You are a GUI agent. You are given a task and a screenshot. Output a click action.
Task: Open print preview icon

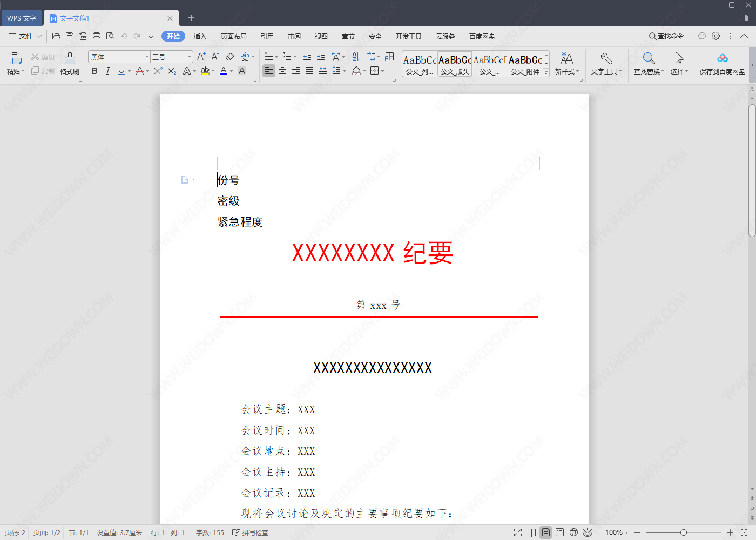110,36
